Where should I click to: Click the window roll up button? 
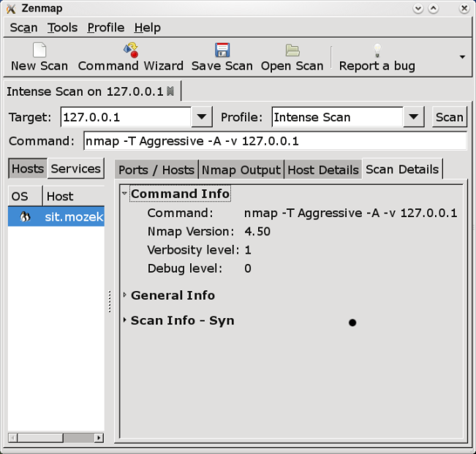point(434,9)
